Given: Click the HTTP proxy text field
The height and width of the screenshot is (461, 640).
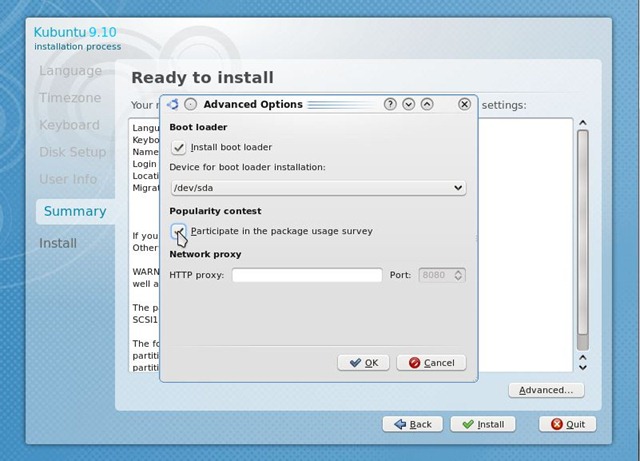Looking at the screenshot, I should click(307, 275).
